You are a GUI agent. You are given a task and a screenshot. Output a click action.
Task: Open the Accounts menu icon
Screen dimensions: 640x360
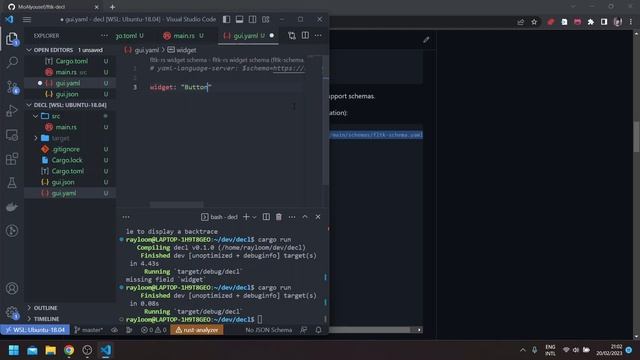[12, 288]
